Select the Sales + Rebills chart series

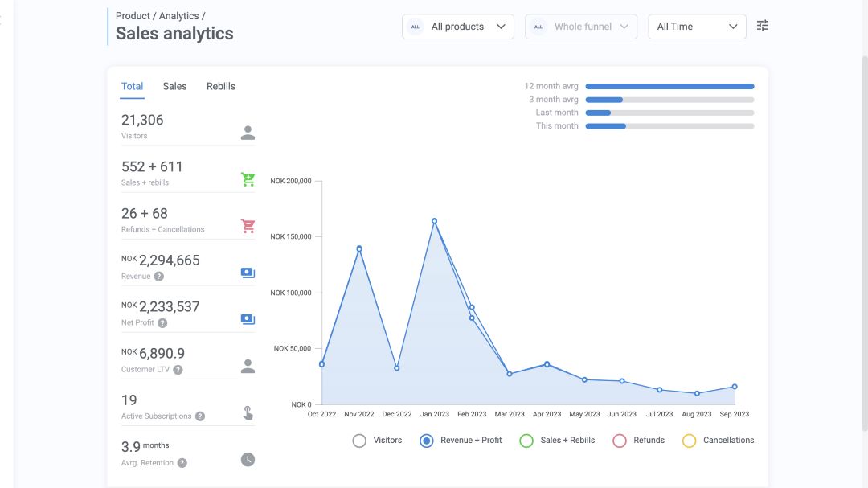point(526,441)
